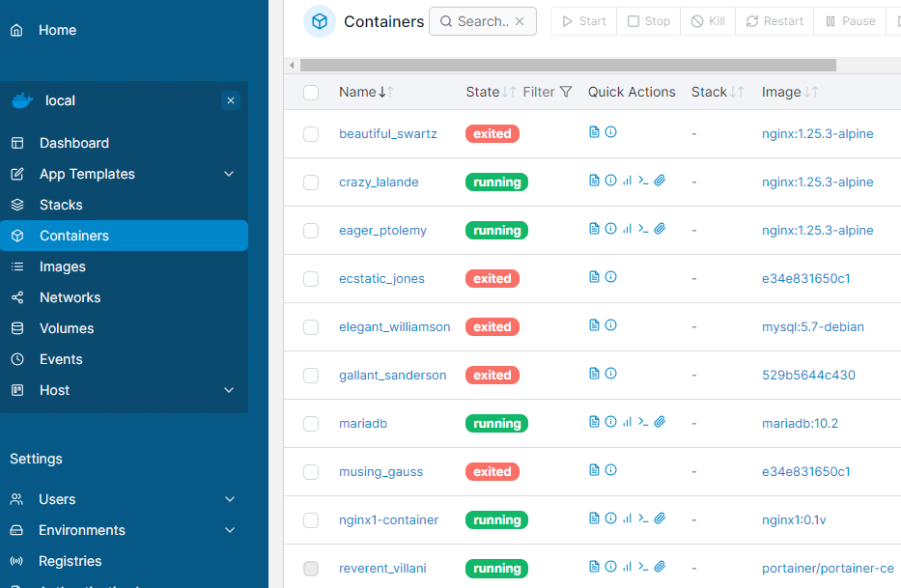Open inspect icon for beautiful_swartz
The image size is (901, 588).
point(611,132)
